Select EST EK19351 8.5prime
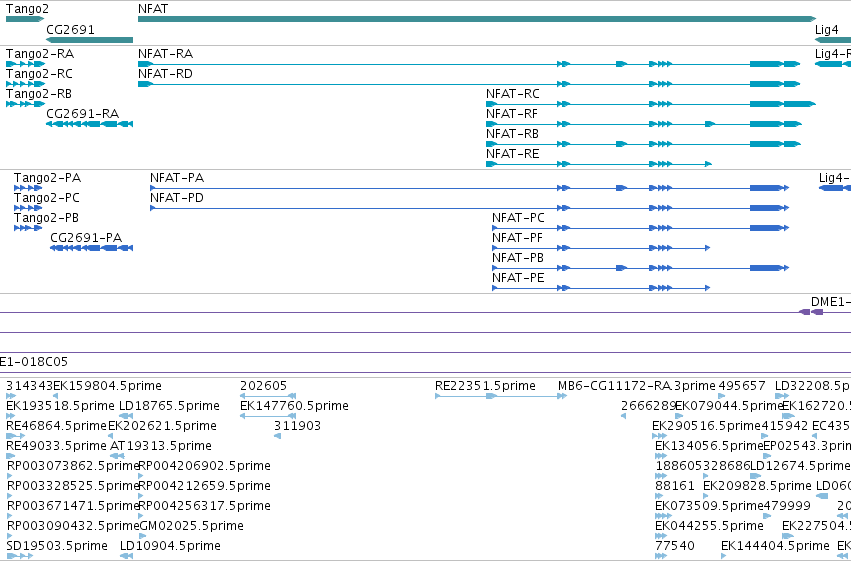Image resolution: width=851 pixels, height=561 pixels. point(60,406)
